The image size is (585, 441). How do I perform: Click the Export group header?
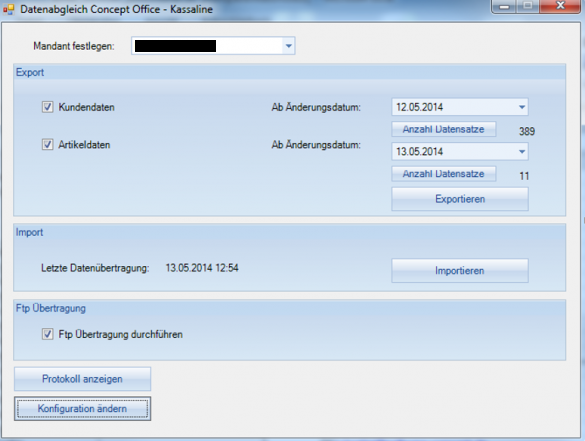[30, 72]
